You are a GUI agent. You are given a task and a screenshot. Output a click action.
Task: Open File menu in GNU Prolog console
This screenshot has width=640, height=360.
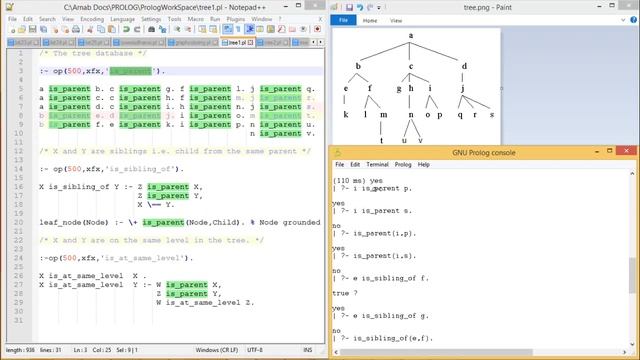click(340, 164)
